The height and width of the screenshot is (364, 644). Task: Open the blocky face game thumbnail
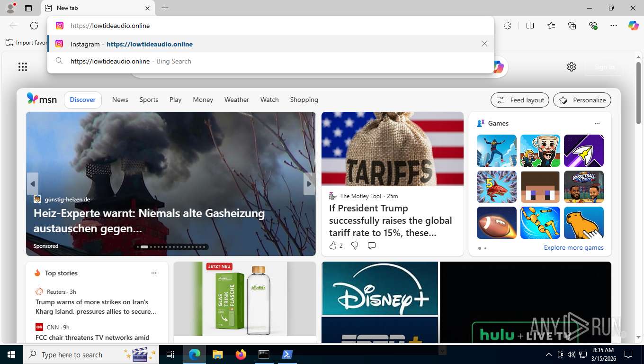click(x=540, y=187)
